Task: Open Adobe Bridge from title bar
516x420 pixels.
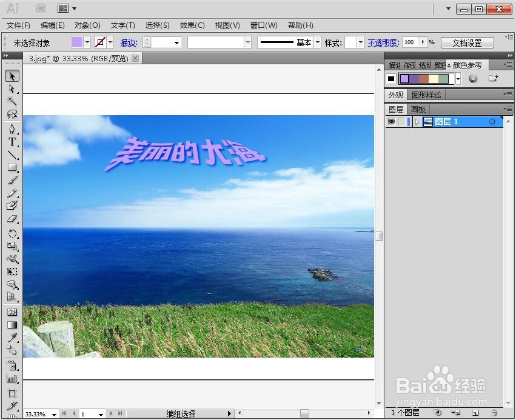Action: coord(41,8)
